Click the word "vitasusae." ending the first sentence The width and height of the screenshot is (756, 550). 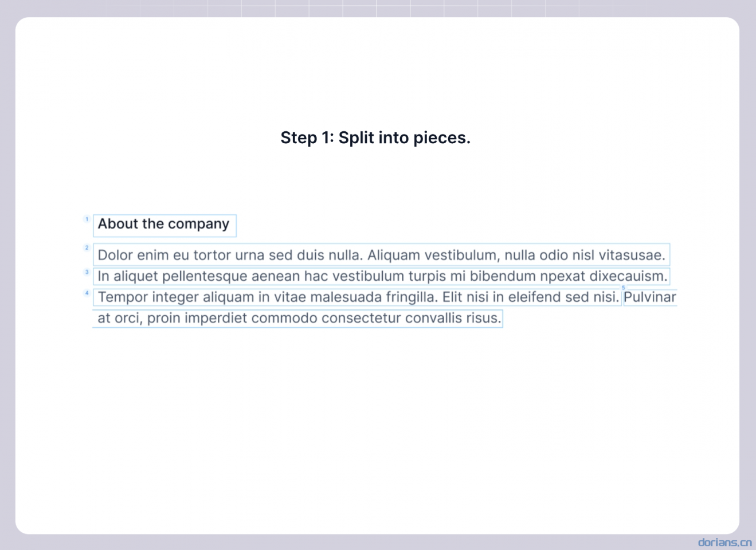(x=632, y=255)
